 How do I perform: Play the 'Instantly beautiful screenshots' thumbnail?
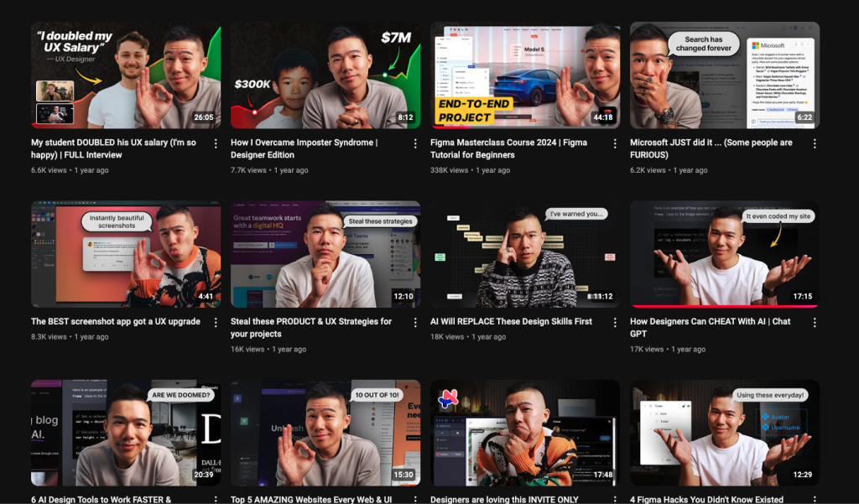tap(126, 254)
